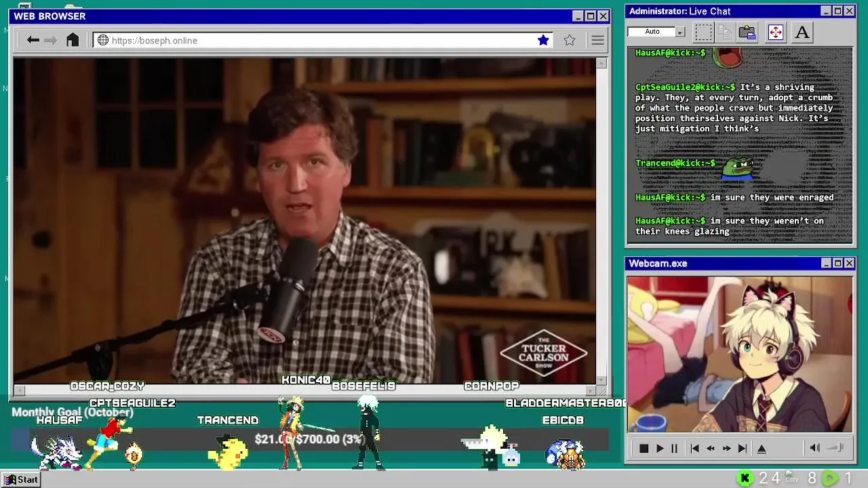
Task: Go forward in the web browser
Action: (51, 40)
